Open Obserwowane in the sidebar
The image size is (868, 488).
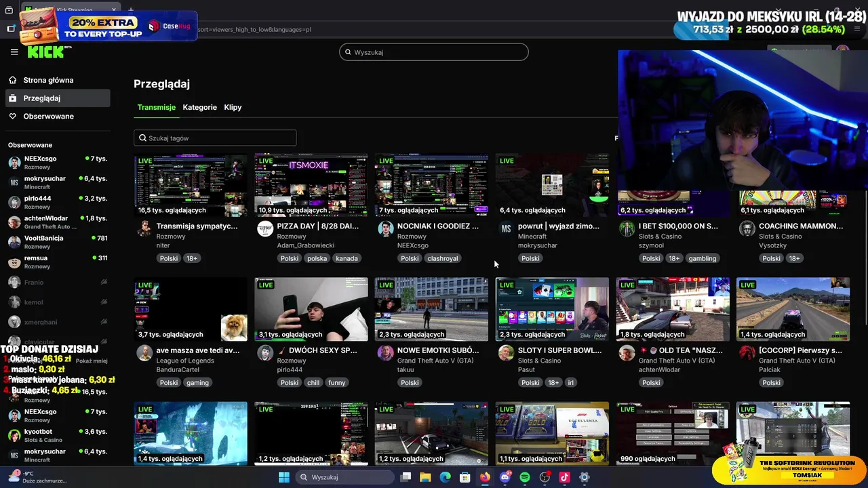coord(57,117)
